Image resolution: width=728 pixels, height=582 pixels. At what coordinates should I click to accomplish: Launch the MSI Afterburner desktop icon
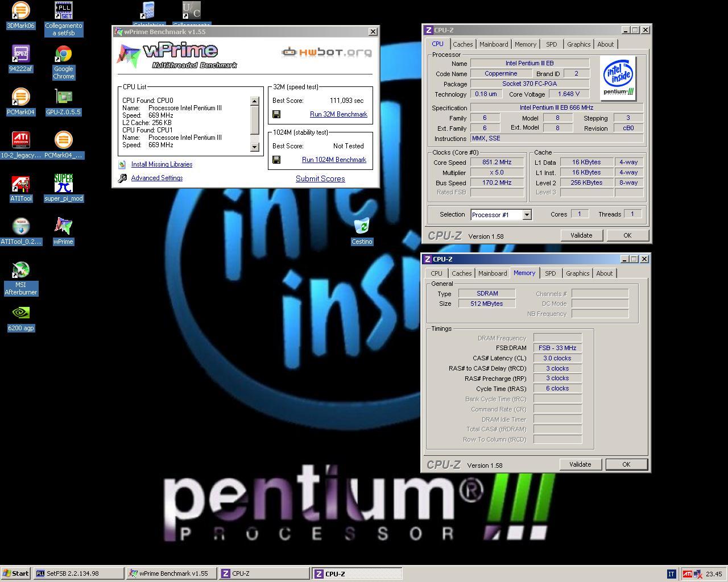pos(20,278)
